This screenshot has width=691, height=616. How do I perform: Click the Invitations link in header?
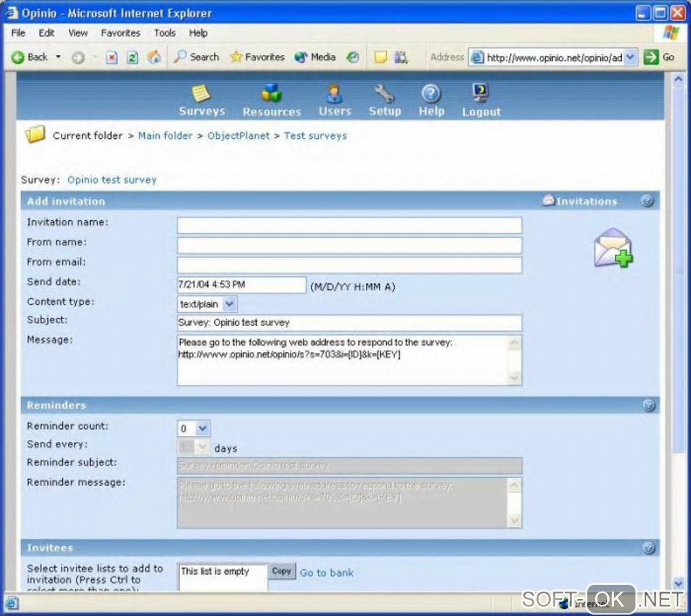(x=586, y=201)
